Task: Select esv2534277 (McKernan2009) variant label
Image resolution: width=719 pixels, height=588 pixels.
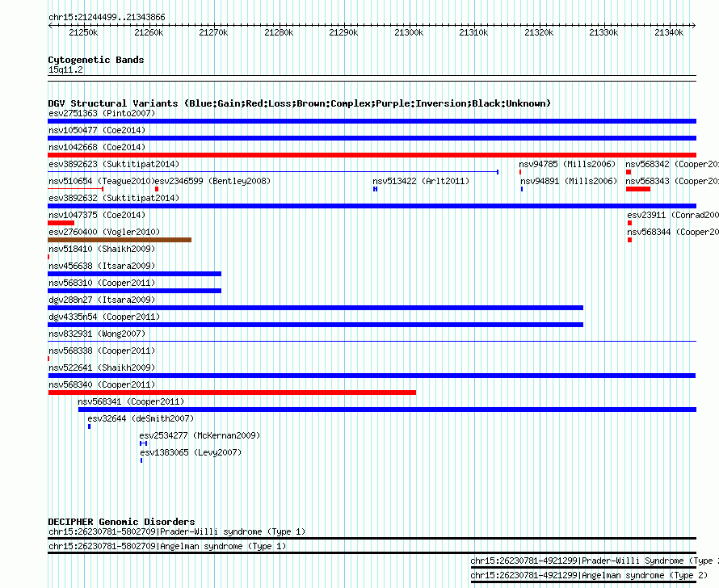Action: point(200,435)
